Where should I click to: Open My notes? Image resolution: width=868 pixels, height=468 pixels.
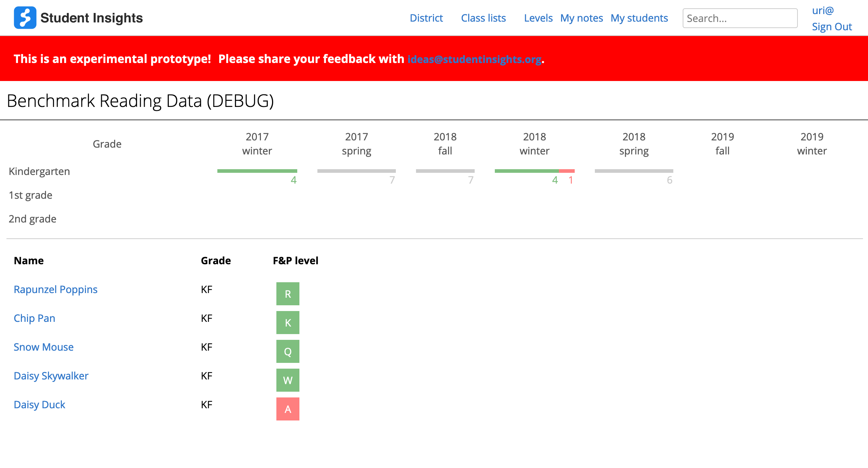[582, 18]
